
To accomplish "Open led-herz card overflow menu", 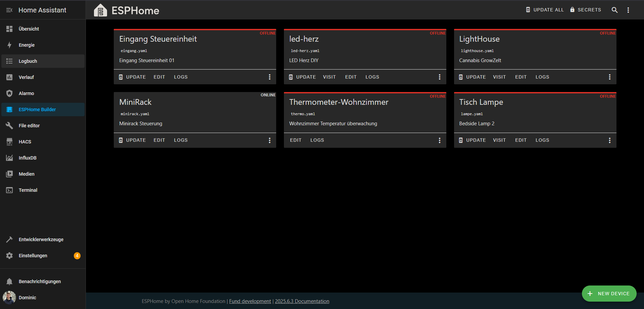I will point(440,77).
